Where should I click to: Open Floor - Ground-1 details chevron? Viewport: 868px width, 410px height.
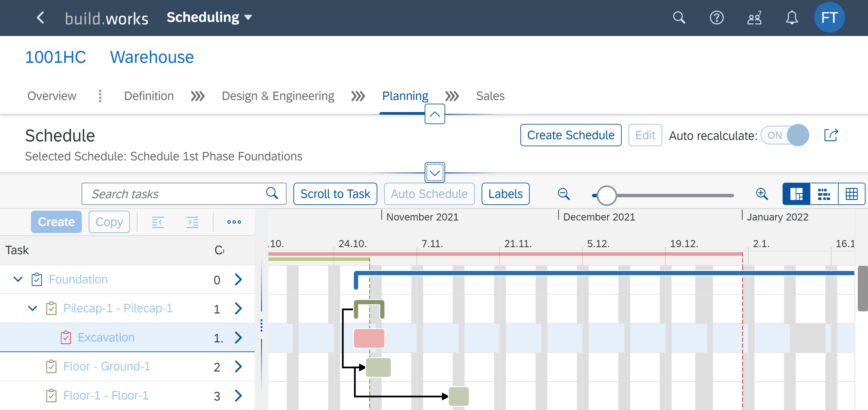(x=238, y=366)
